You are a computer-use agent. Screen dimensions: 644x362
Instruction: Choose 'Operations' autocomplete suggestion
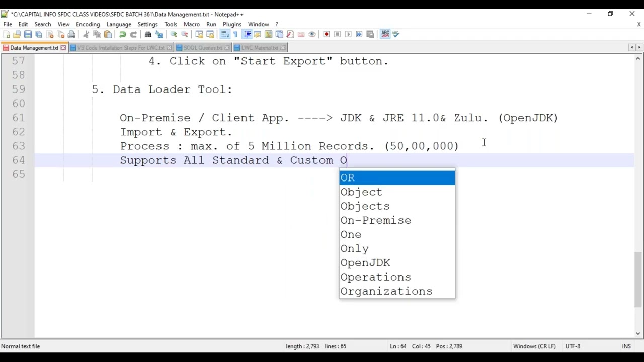coord(397,277)
